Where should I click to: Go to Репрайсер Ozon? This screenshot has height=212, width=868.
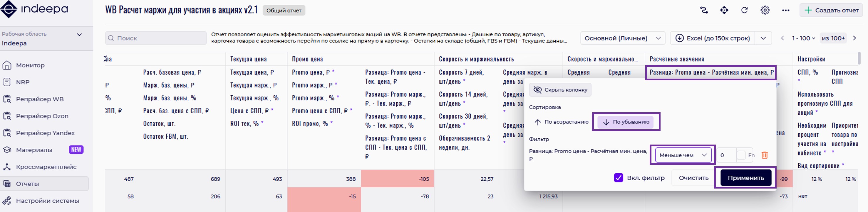[x=42, y=116]
